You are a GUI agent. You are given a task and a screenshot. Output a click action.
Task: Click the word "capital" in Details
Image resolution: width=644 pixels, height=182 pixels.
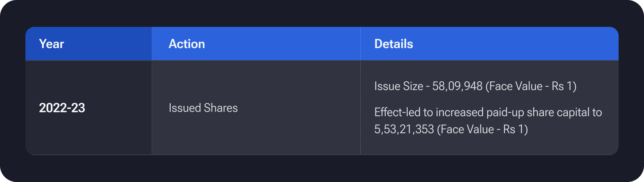click(x=573, y=112)
